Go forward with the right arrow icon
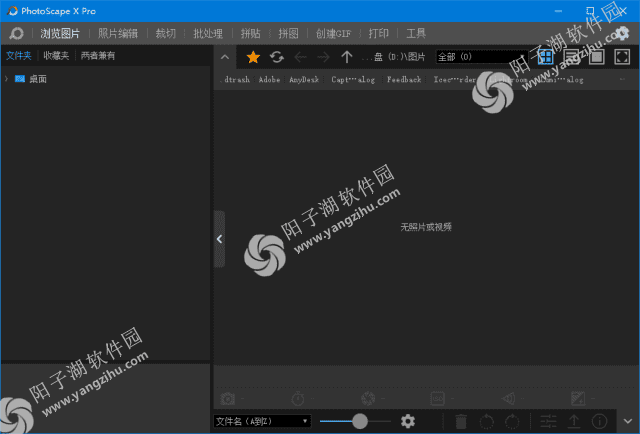 click(x=323, y=57)
